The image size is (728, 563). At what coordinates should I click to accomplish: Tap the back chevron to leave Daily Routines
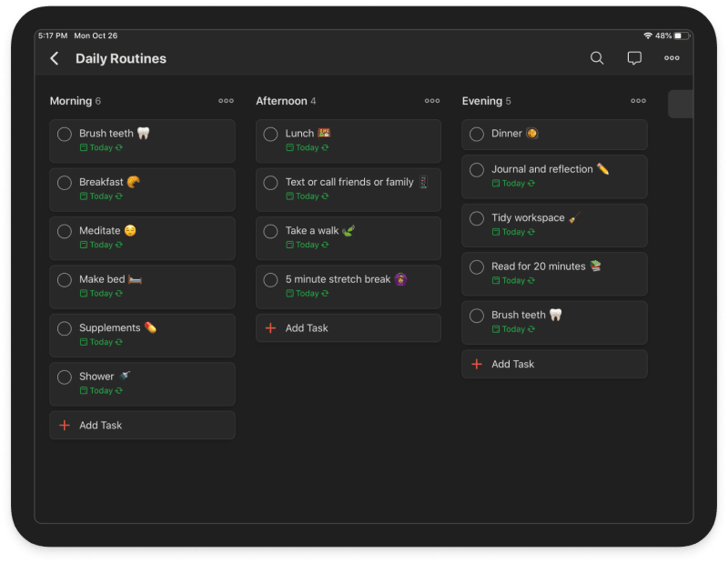pos(54,57)
